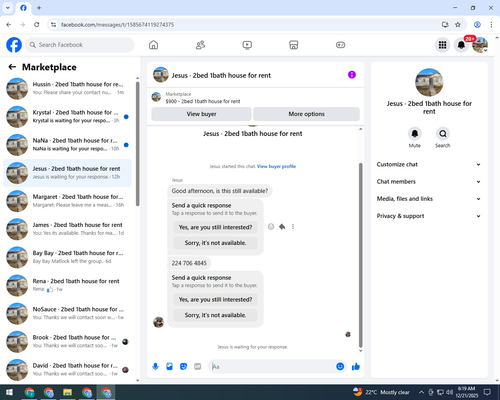Open Rena conversation in list
500x400 pixels.
point(67,285)
